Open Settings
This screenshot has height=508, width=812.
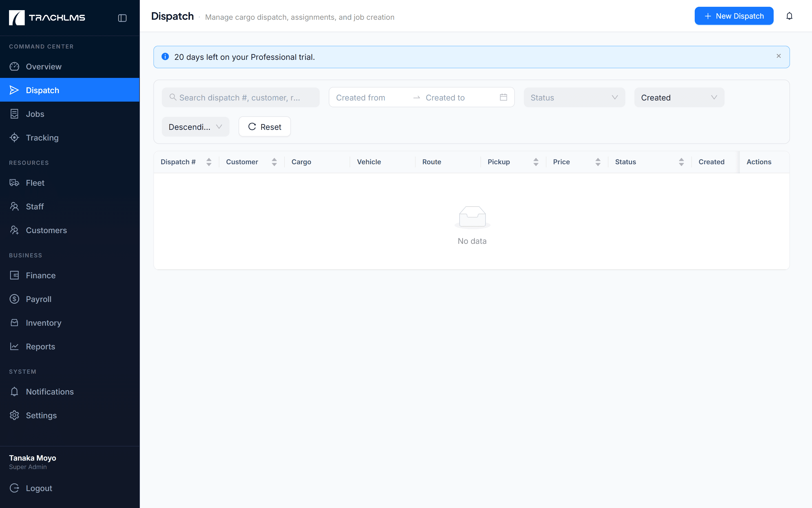click(x=70, y=415)
